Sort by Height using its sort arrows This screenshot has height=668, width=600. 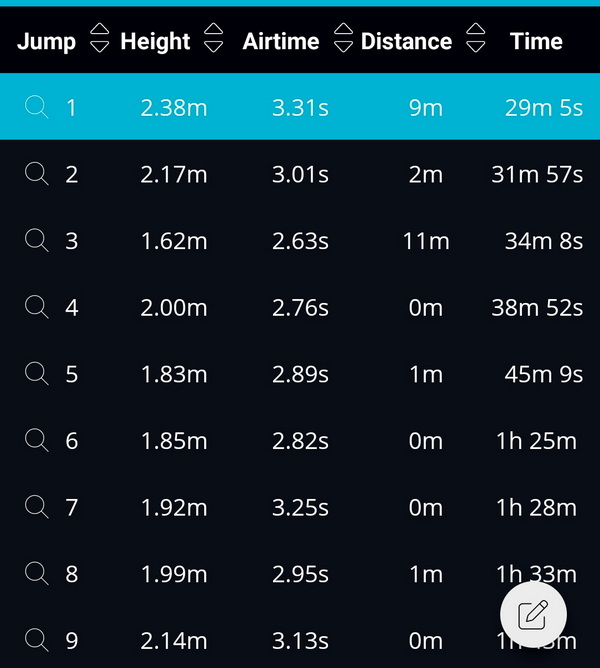tap(213, 38)
